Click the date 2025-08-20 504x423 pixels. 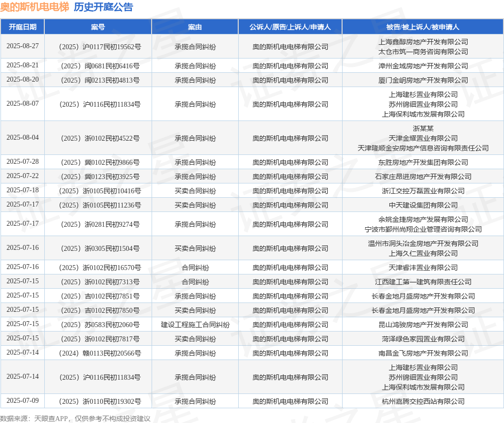pyautogui.click(x=23, y=79)
